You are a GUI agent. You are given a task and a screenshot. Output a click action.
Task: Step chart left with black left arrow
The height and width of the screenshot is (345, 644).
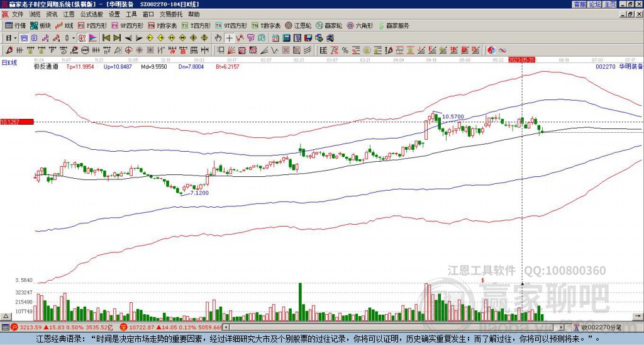pyautogui.click(x=128, y=38)
